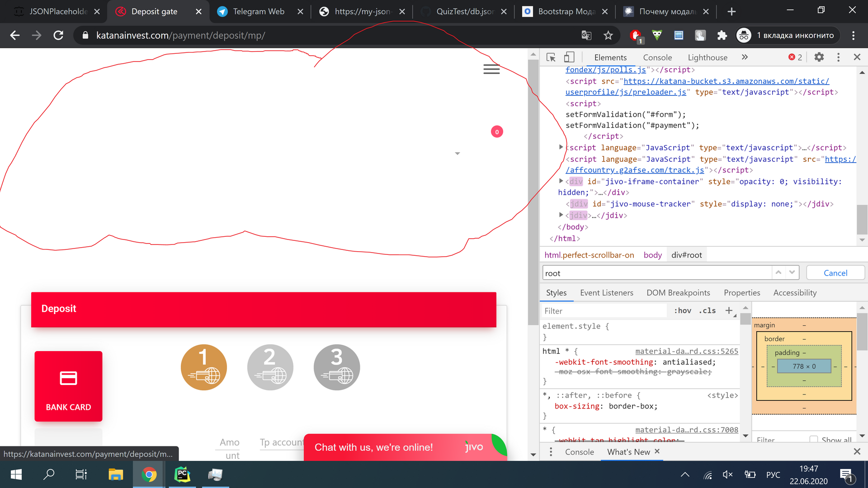Expand the jivo-iframe-container div node
Screen dimensions: 868x488
561,181
